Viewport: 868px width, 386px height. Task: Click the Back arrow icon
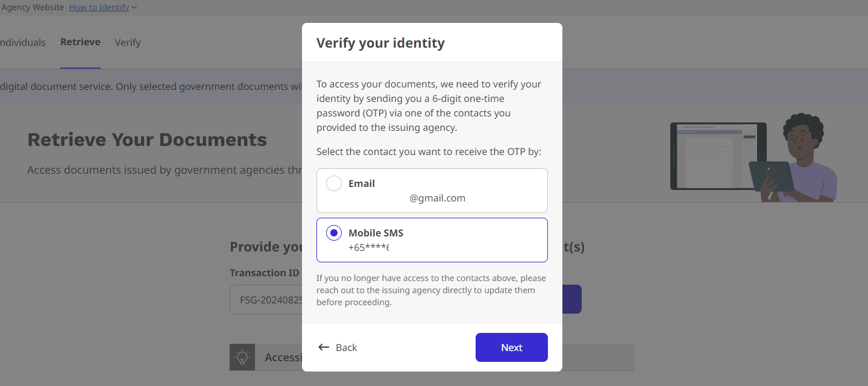(324, 347)
